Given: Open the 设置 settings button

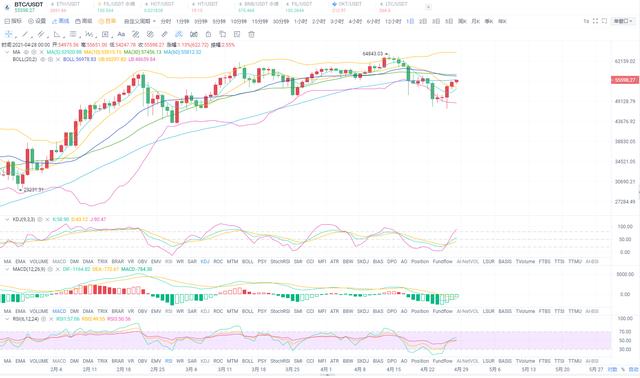Looking at the screenshot, I should pos(37,21).
